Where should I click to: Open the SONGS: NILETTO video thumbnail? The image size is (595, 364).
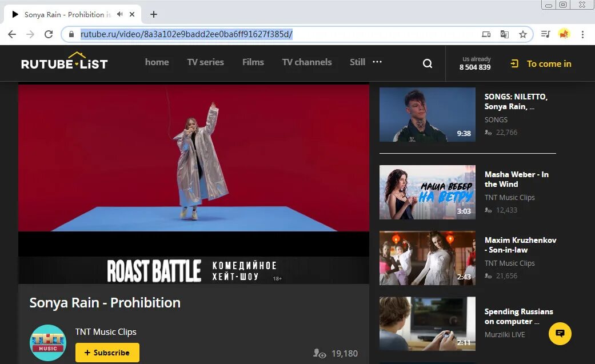click(x=428, y=115)
